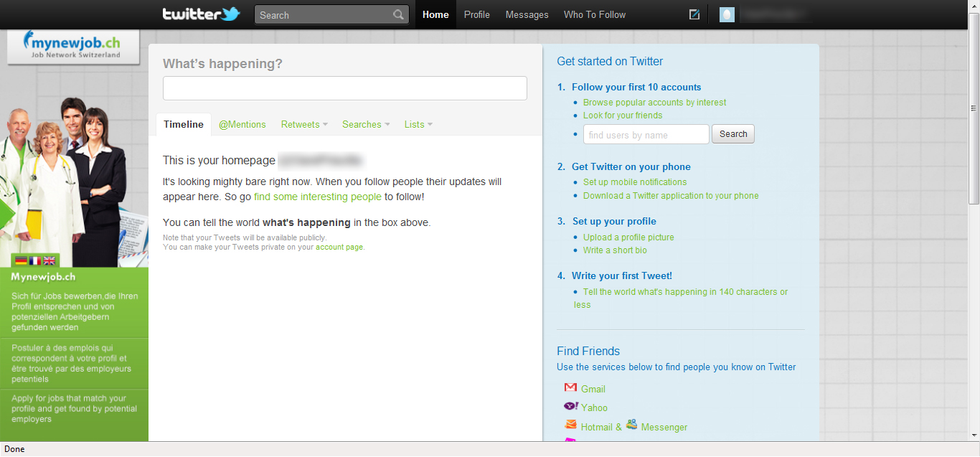Open the compose new Tweet icon
Image resolution: width=980 pixels, height=457 pixels.
pyautogui.click(x=694, y=13)
